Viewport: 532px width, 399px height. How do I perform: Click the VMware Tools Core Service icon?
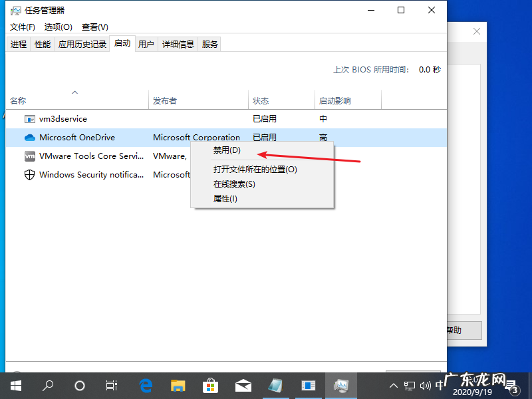29,156
